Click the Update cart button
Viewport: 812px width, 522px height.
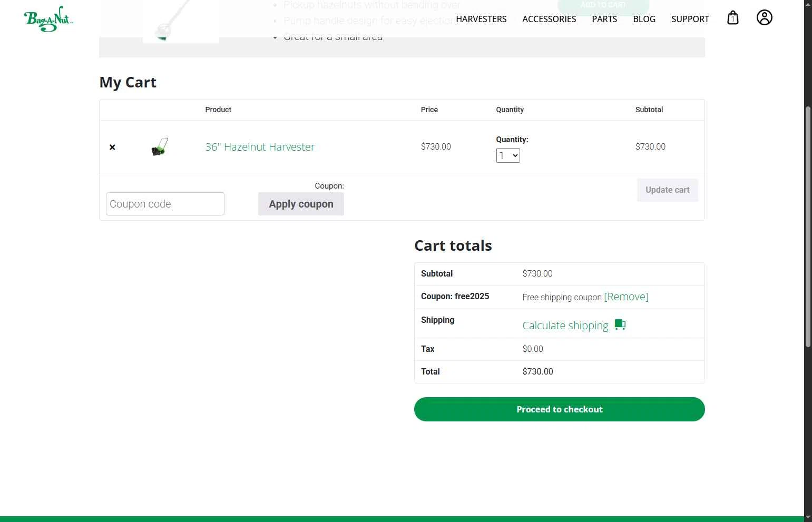pos(667,190)
